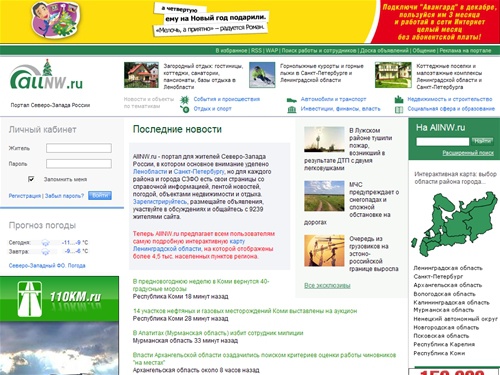
Task: Click the investments and finance building icon
Action: 292,109
